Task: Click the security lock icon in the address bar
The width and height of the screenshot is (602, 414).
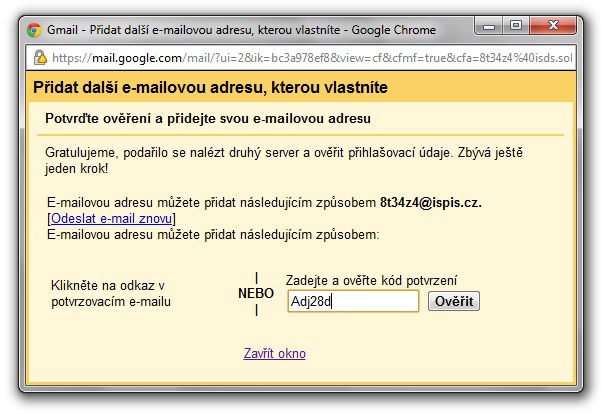Action: point(39,57)
